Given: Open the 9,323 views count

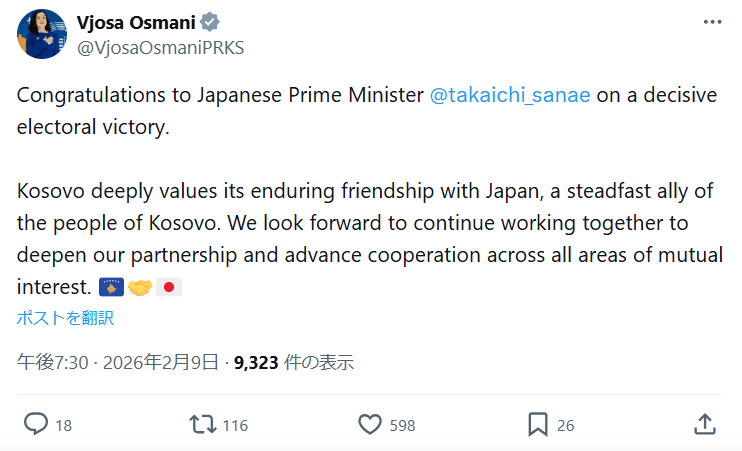Looking at the screenshot, I should click(x=257, y=363).
